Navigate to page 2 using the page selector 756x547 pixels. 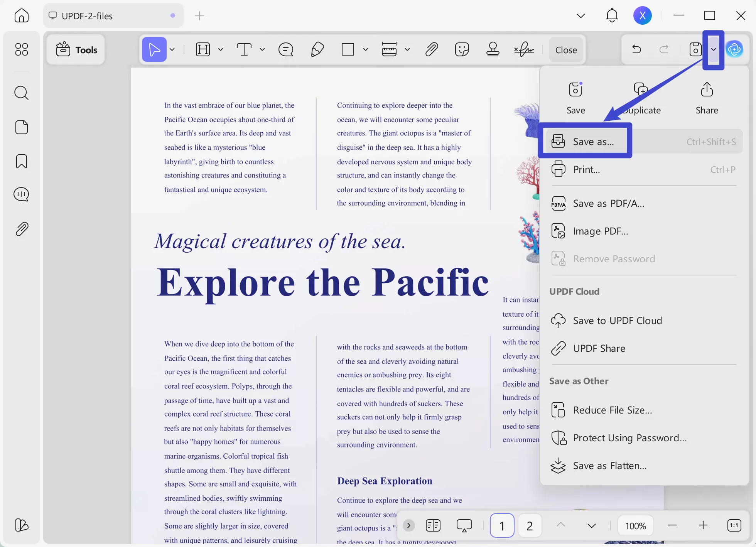pyautogui.click(x=530, y=525)
